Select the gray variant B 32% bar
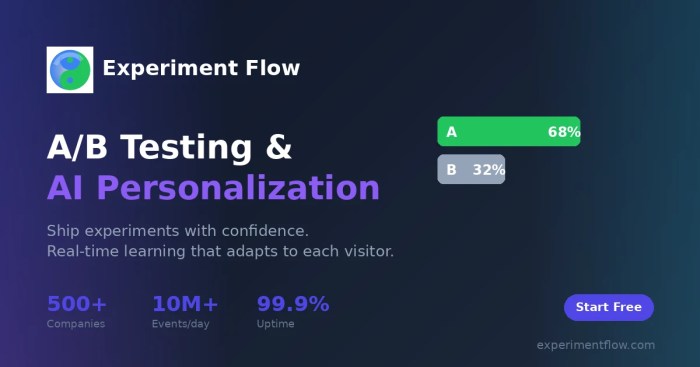 [471, 169]
